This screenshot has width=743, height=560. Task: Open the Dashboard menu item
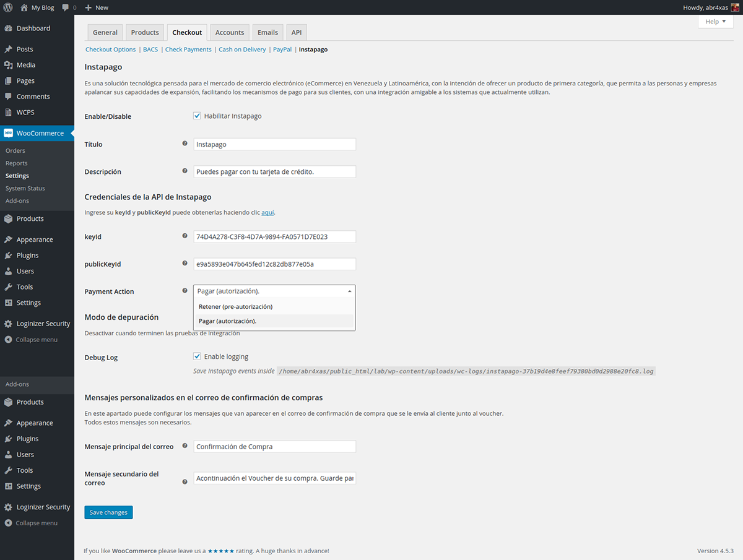coord(37,28)
